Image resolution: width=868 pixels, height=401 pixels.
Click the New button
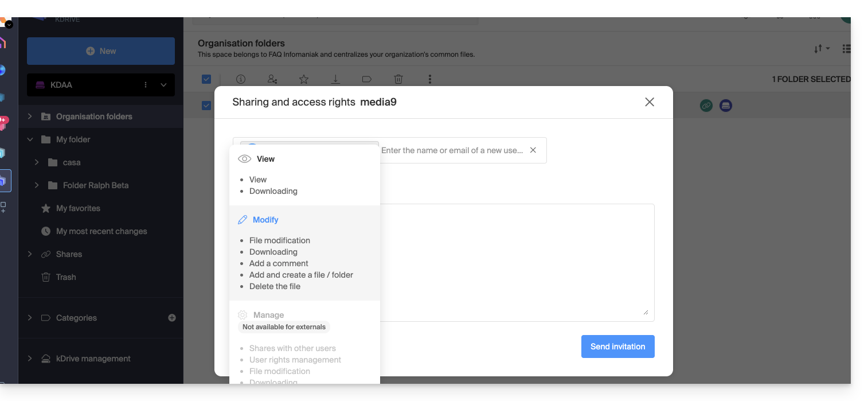pos(101,51)
